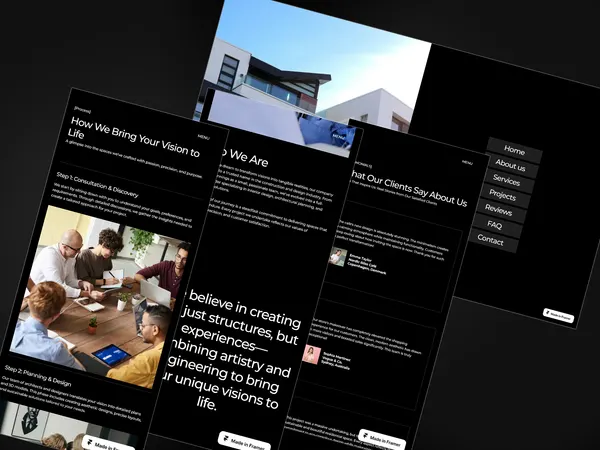Select Services in the navigation menu
The width and height of the screenshot is (600, 450).
coord(506,180)
